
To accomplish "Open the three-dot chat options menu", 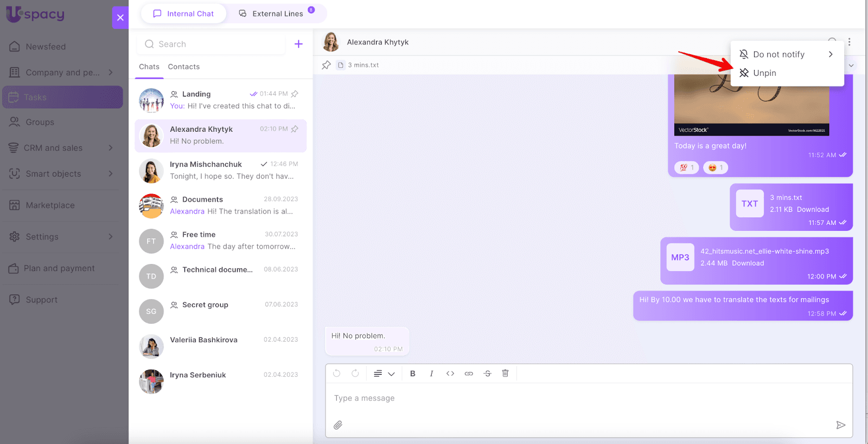I will 849,42.
